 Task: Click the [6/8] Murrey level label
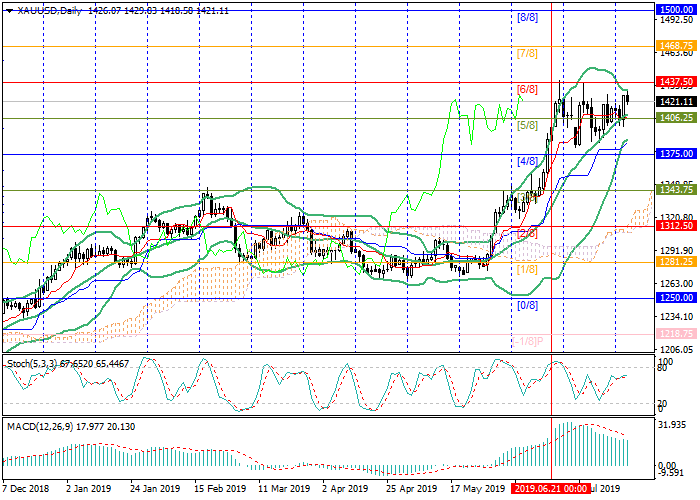point(527,90)
